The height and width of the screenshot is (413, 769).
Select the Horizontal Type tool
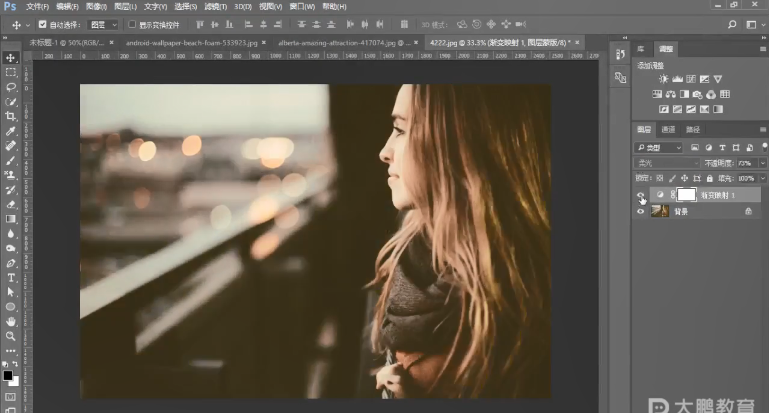coord(11,277)
